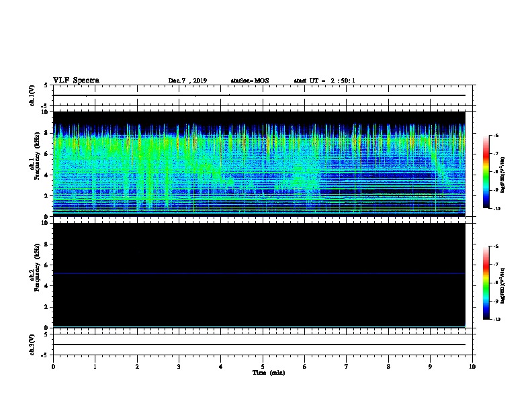Click the ch.3 voltage trace line at bottom

[259, 345]
